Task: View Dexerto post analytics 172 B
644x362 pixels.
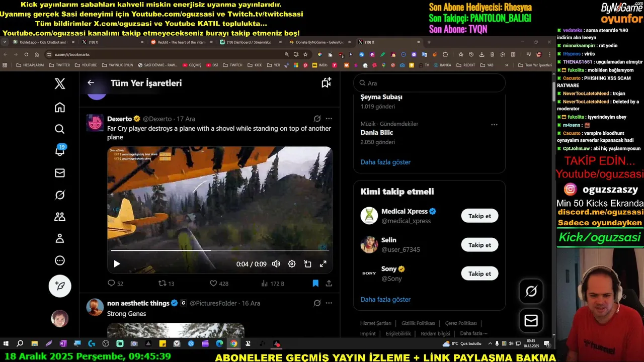Action: click(x=273, y=284)
